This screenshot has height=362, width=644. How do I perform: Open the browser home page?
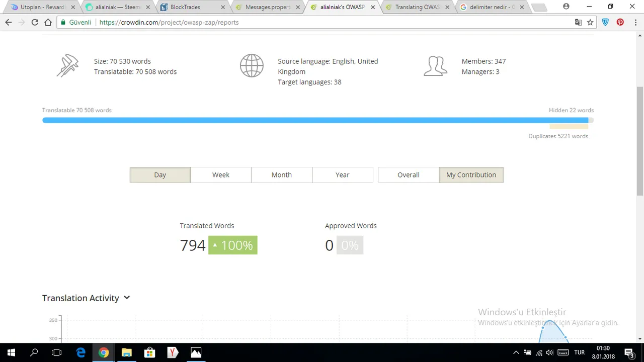point(48,22)
